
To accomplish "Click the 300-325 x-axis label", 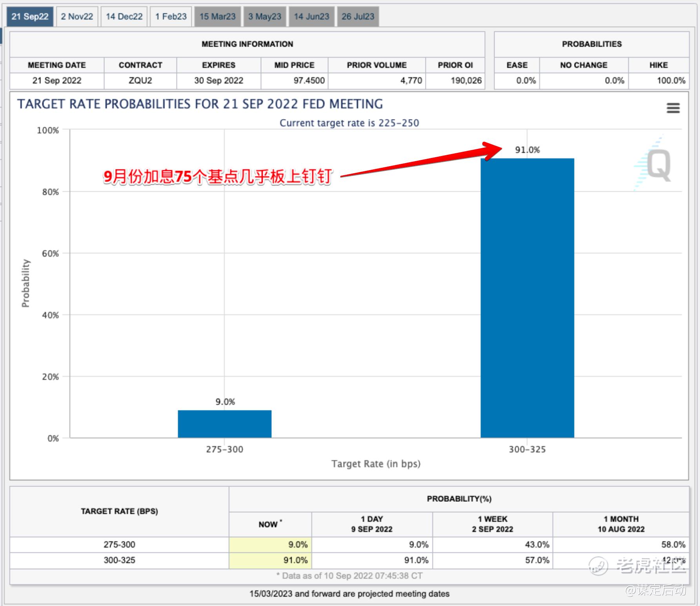I will tap(527, 449).
